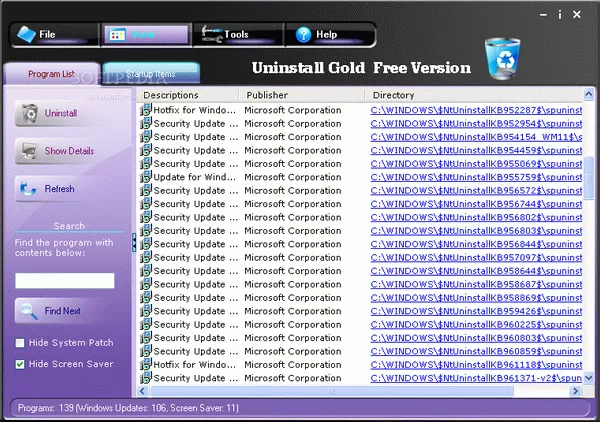Open the KB959426 directory link
Viewport: 600px width, 422px height.
(x=476, y=311)
